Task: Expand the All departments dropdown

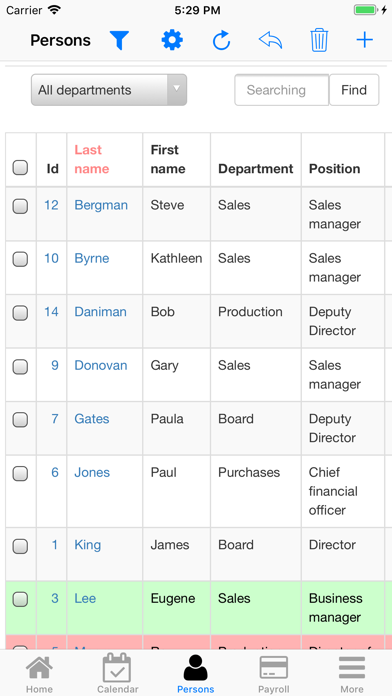Action: pos(109,90)
